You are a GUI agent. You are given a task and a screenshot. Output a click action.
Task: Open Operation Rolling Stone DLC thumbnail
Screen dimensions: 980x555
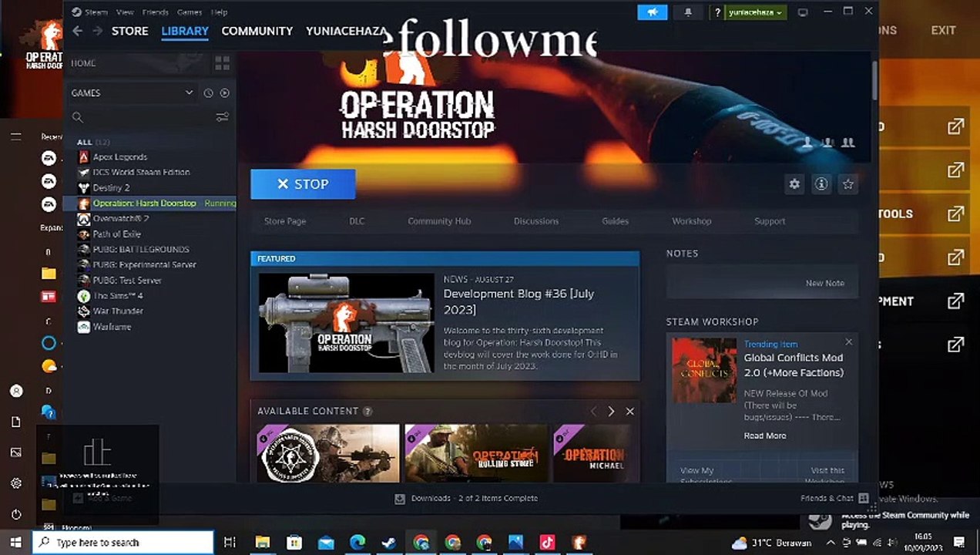[x=476, y=453]
